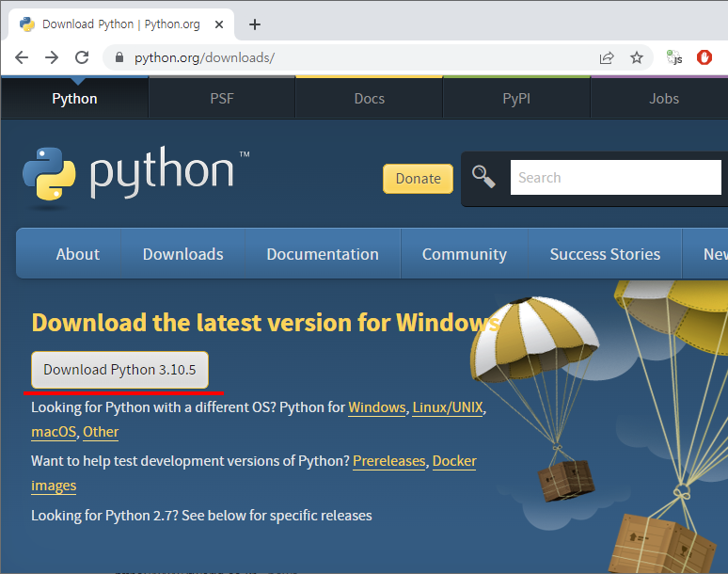
Task: Click the heading Download the latest version for Windows
Action: coord(265,323)
